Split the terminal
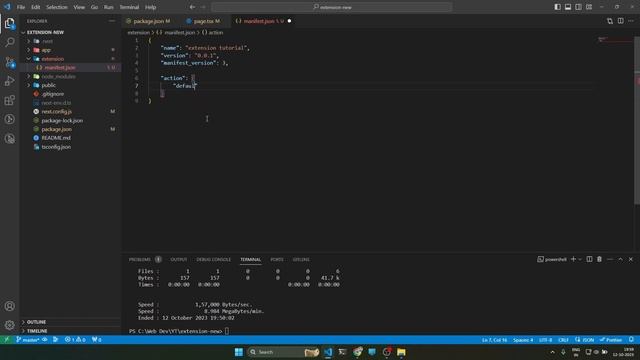 [589, 259]
